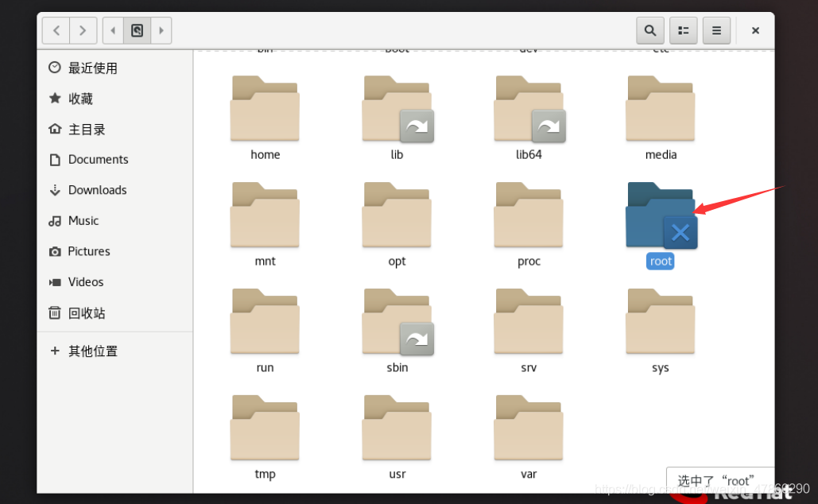
Task: Select the run folder icon
Action: pyautogui.click(x=265, y=321)
